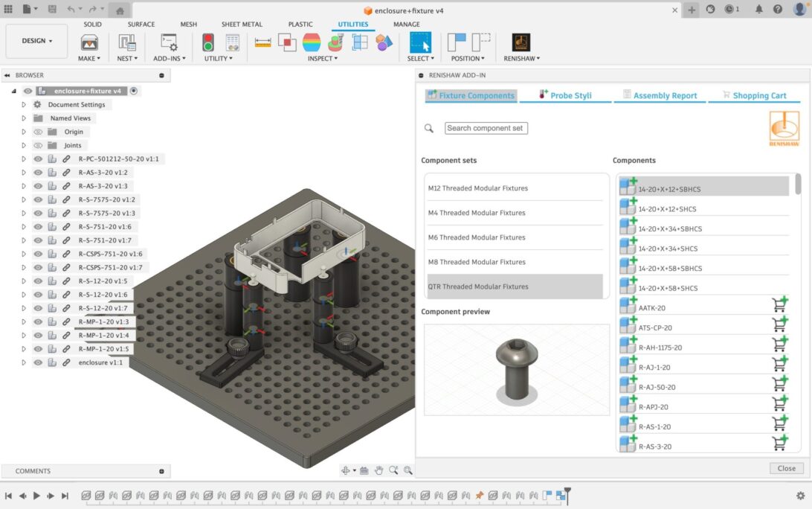812x509 pixels.
Task: Expand the Named Views browser node
Action: pyautogui.click(x=22, y=118)
